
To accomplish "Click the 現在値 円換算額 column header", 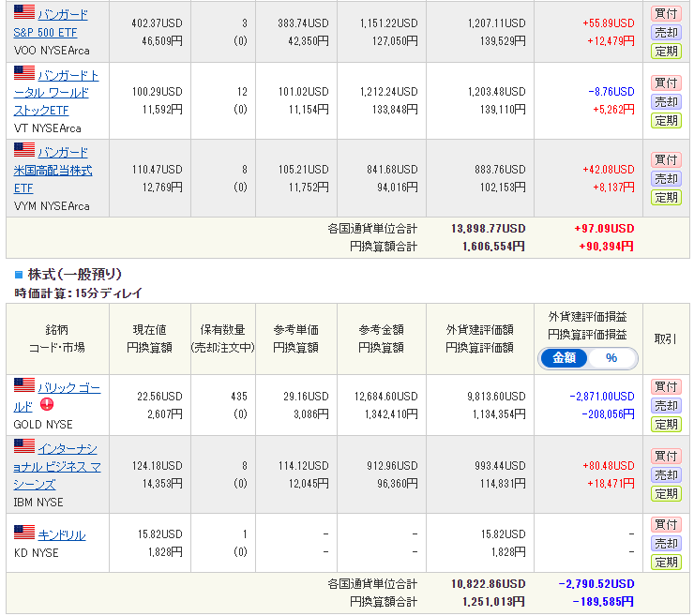I will 150,338.
